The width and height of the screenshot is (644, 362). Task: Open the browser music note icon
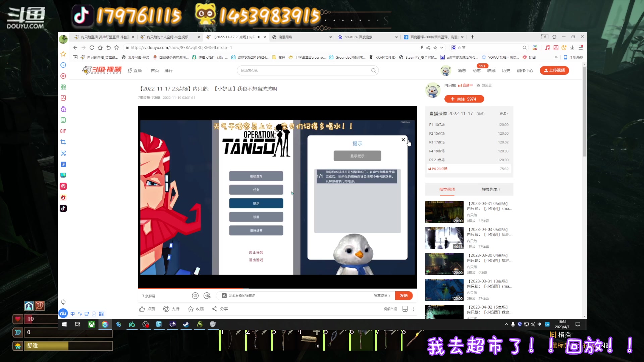547,48
